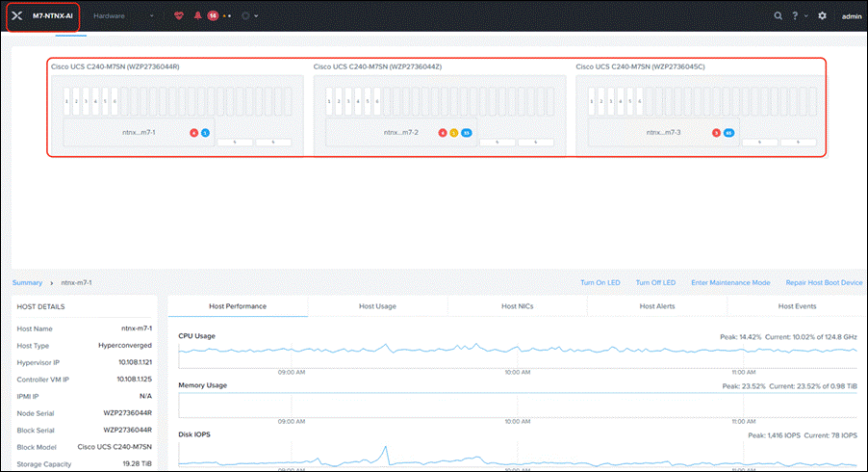Select Node Serial value WZP2736044R

[x=127, y=413]
